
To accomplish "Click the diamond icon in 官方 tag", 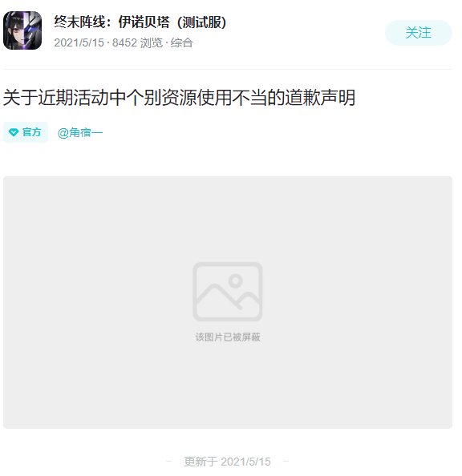I will 14,132.
